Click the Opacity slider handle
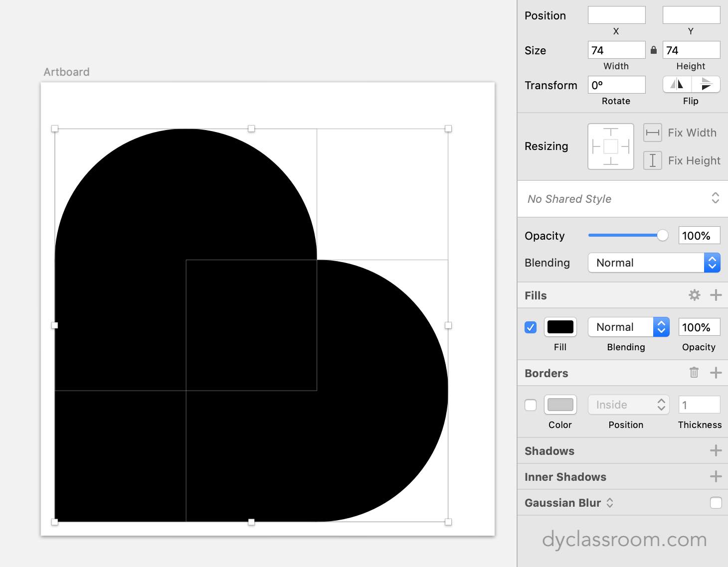Viewport: 728px width, 567px height. pos(662,235)
